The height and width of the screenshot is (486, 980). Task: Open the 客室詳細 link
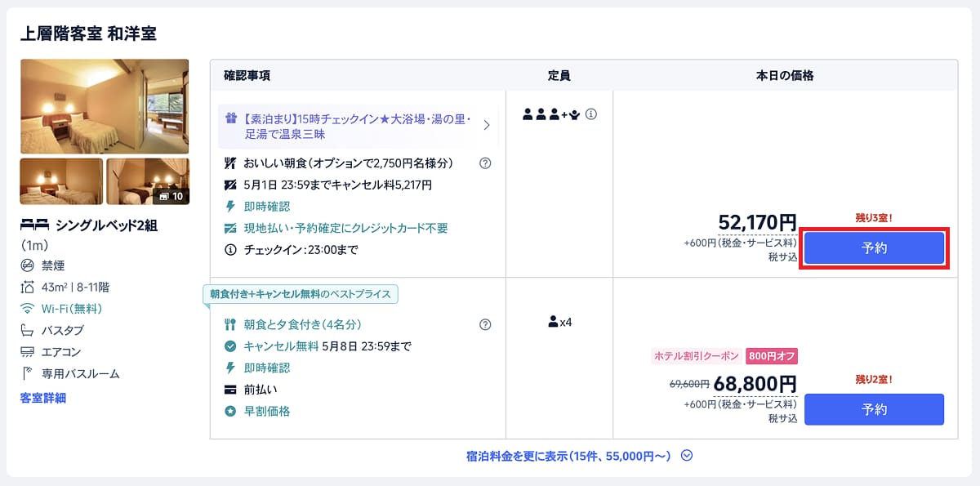point(42,398)
